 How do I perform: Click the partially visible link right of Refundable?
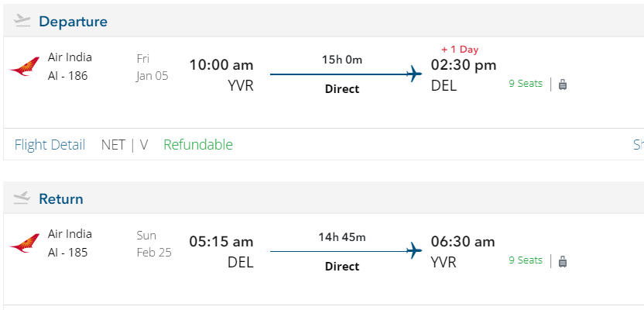[x=639, y=145]
